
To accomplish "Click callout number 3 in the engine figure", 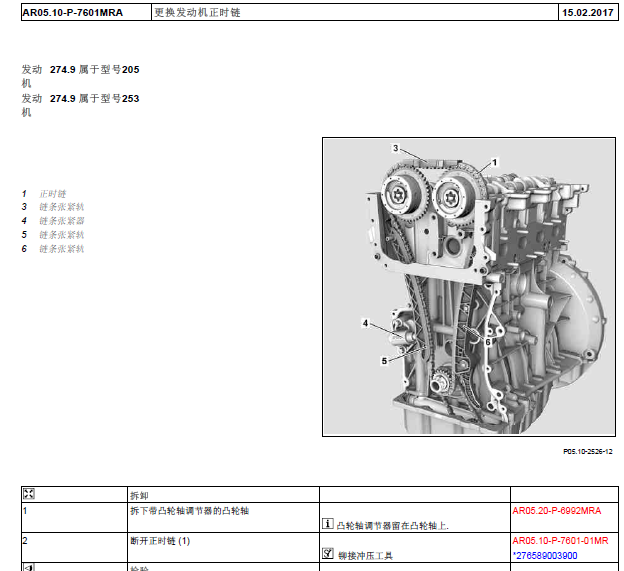I will pos(395,148).
